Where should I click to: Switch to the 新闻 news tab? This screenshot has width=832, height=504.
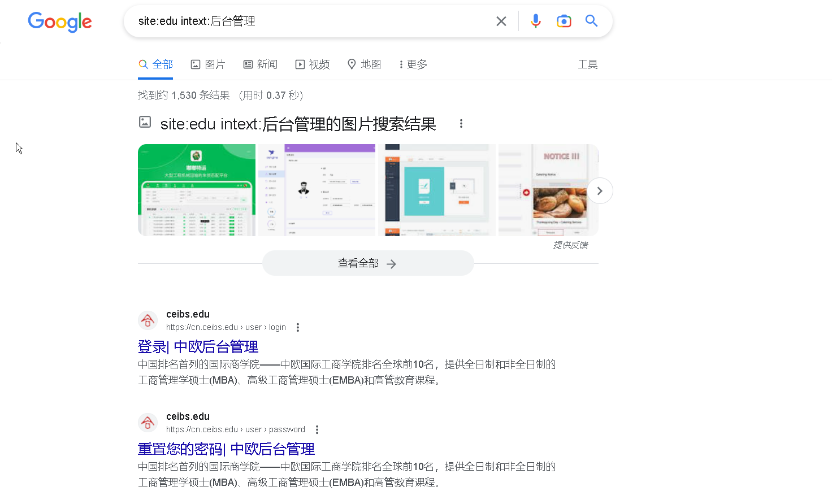[x=260, y=64]
